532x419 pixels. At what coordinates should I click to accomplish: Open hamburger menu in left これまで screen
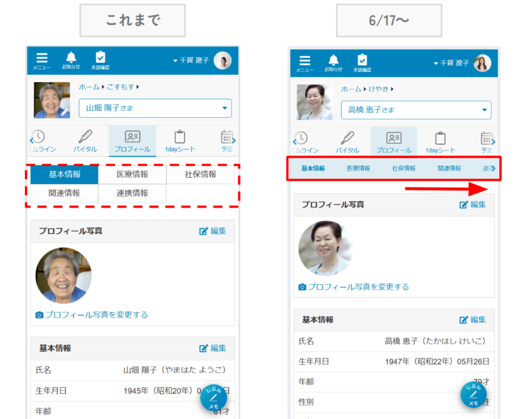pyautogui.click(x=42, y=61)
